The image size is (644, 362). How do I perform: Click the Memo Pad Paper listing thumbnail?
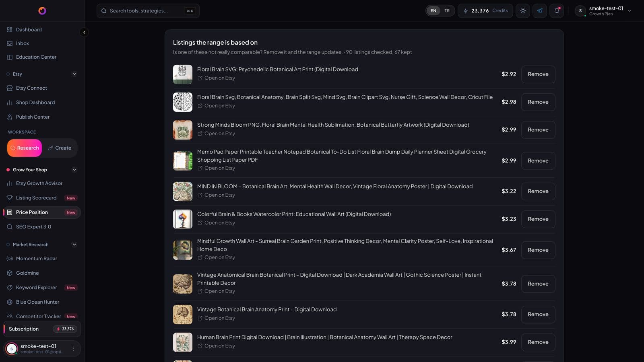point(183,161)
